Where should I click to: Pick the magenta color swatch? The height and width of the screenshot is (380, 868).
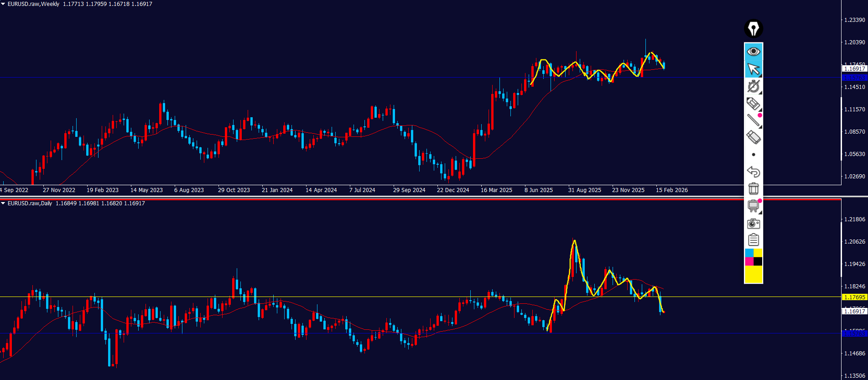pyautogui.click(x=748, y=261)
